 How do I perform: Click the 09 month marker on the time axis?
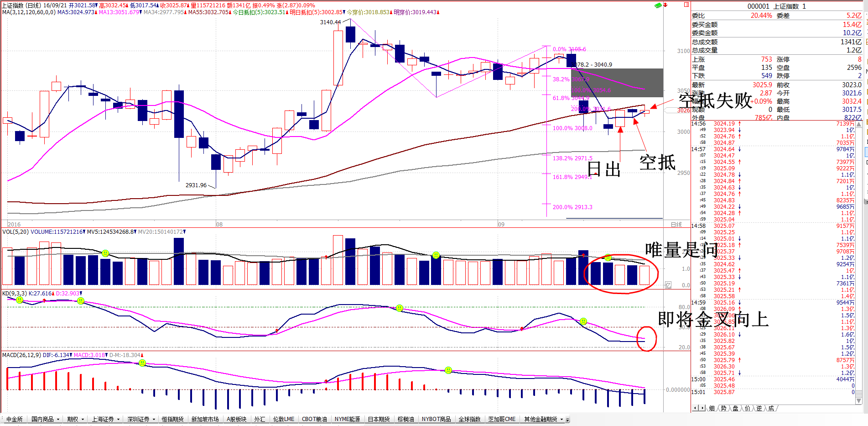click(501, 224)
